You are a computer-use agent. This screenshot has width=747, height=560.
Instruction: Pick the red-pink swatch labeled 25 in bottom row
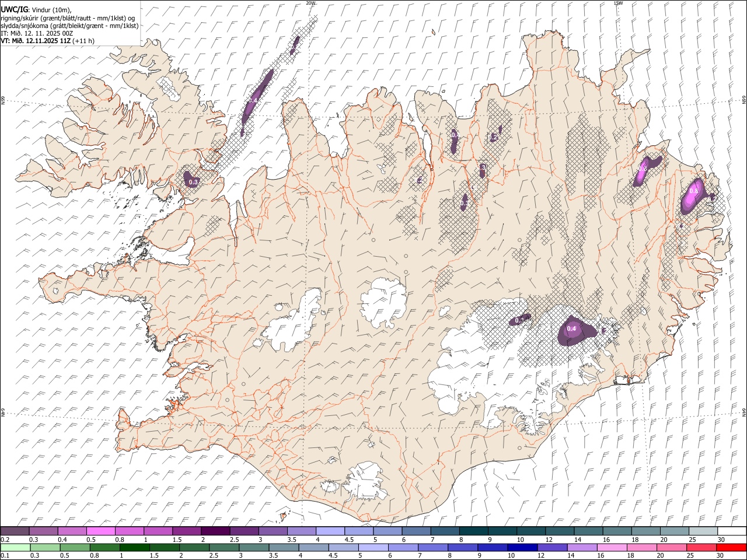(702, 547)
